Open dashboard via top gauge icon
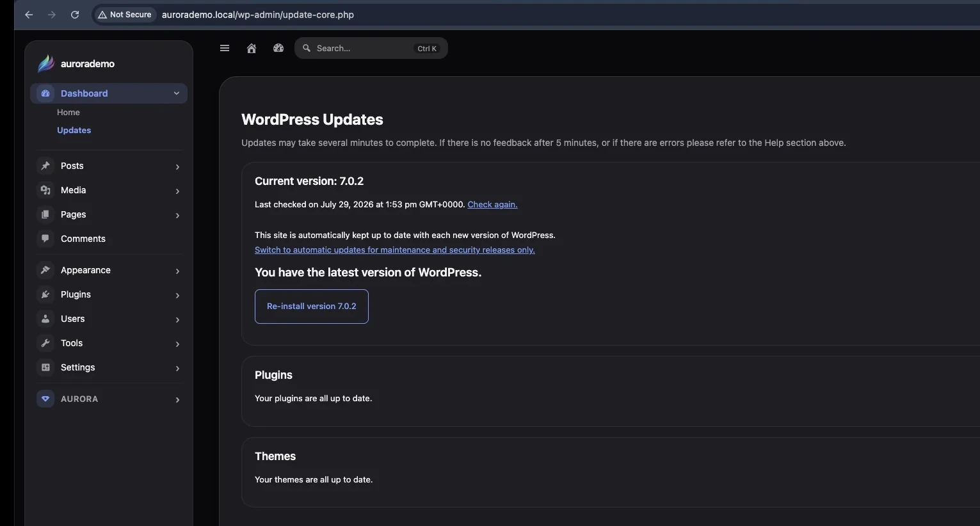This screenshot has height=526, width=980. tap(278, 48)
